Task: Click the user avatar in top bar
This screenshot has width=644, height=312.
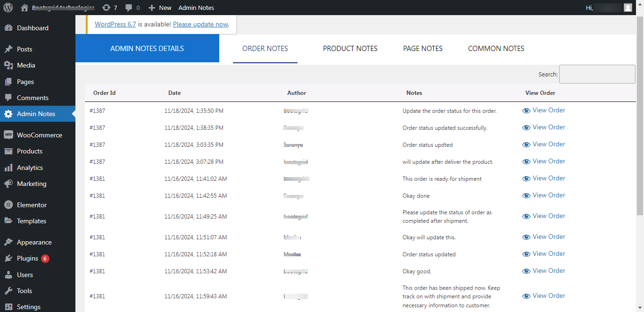Action: tap(627, 8)
